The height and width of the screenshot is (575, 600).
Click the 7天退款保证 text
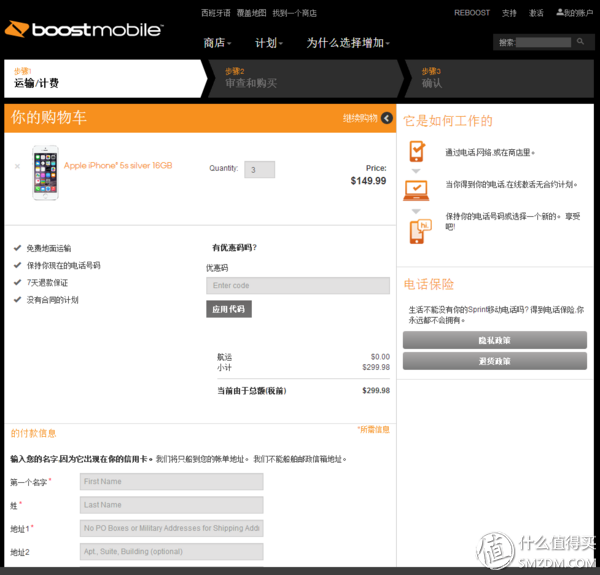(x=47, y=283)
